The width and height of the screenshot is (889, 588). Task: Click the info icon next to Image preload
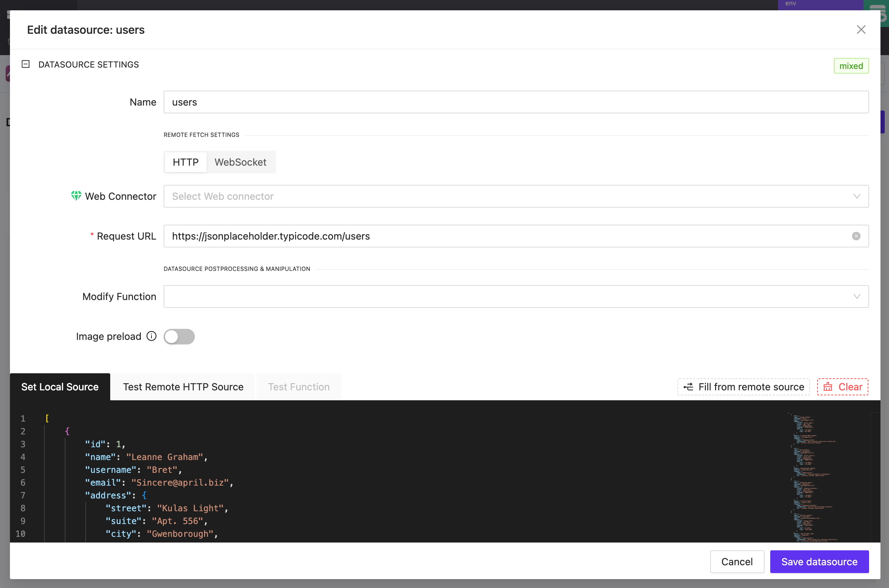(151, 336)
